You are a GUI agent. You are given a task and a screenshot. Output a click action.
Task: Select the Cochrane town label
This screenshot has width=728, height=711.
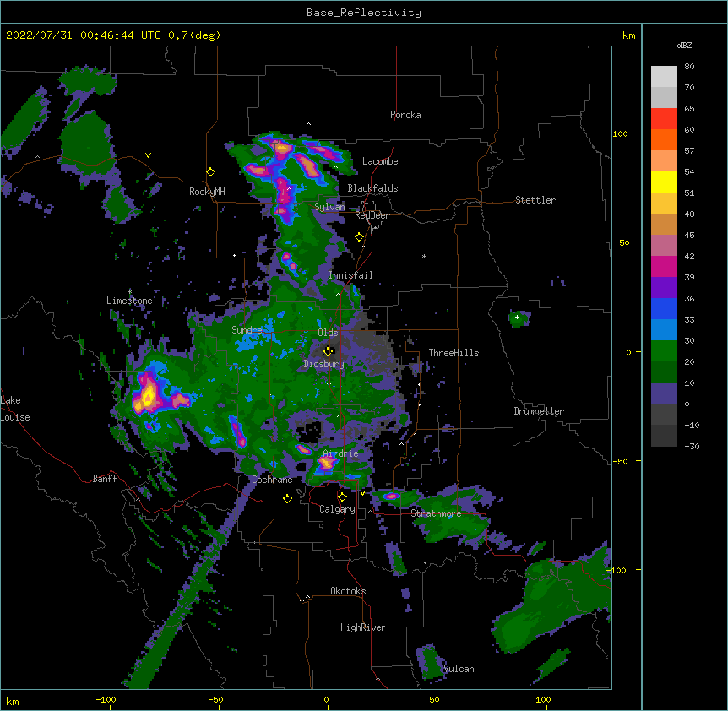272,480
